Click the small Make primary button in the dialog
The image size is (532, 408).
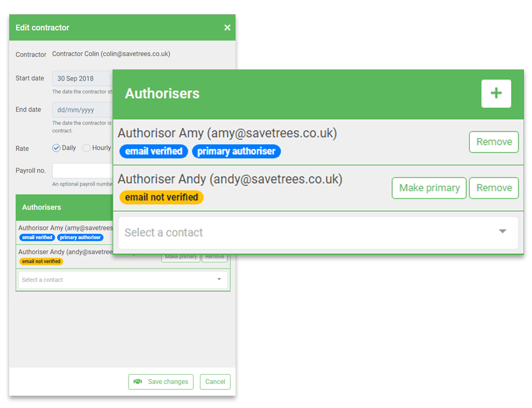coord(181,257)
